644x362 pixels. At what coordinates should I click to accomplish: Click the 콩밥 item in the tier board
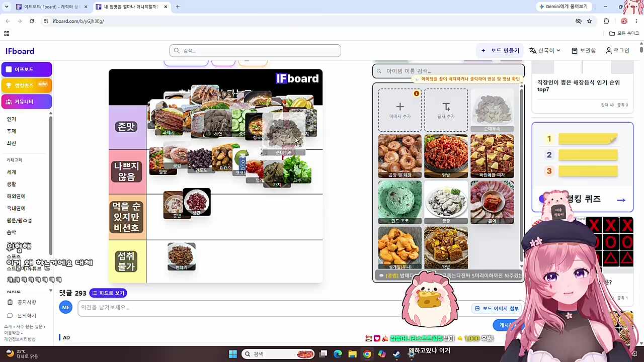click(174, 205)
